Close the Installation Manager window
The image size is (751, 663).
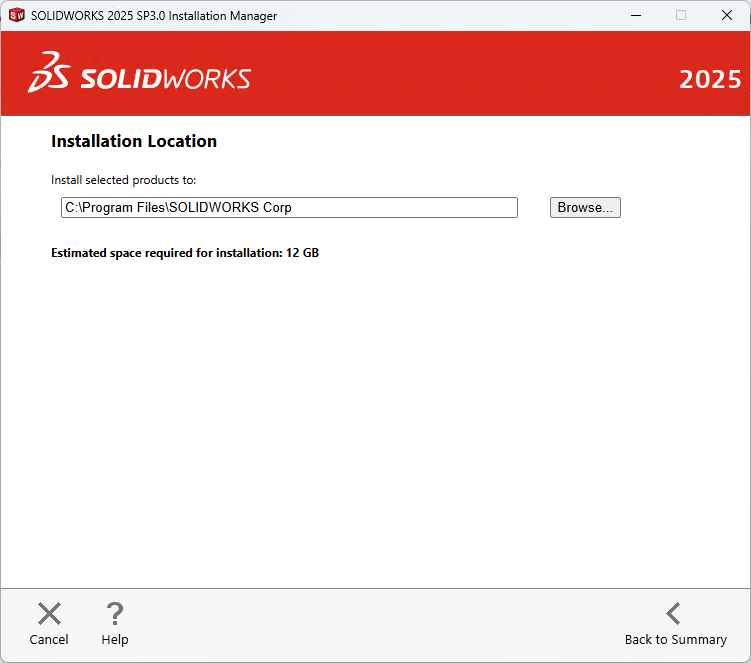pos(727,15)
